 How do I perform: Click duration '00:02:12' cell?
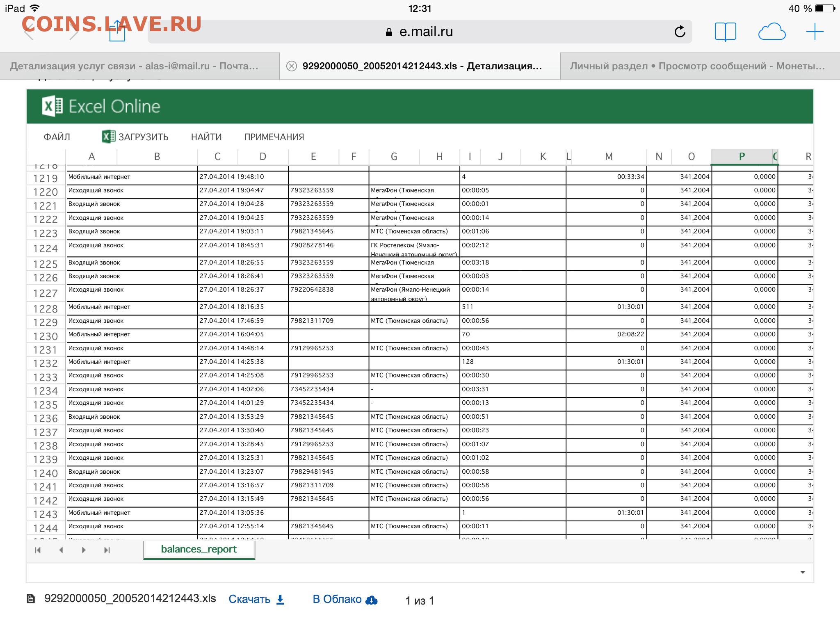coord(513,248)
